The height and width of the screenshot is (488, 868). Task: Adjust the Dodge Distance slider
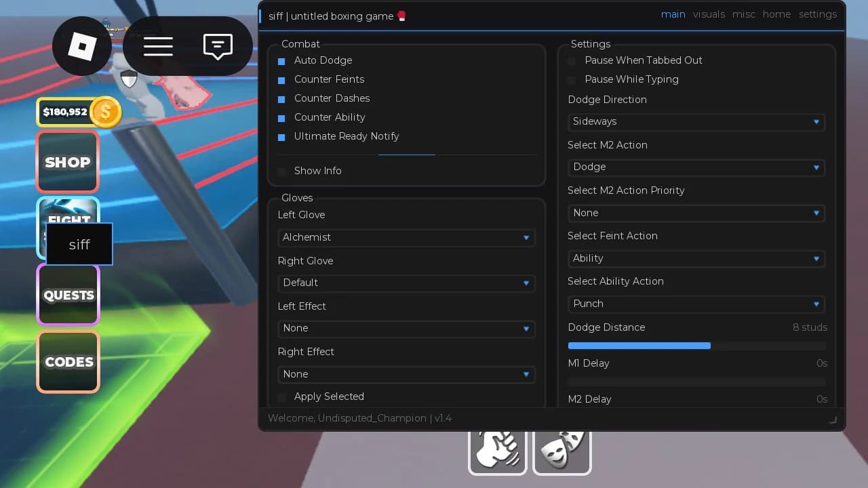pos(696,346)
